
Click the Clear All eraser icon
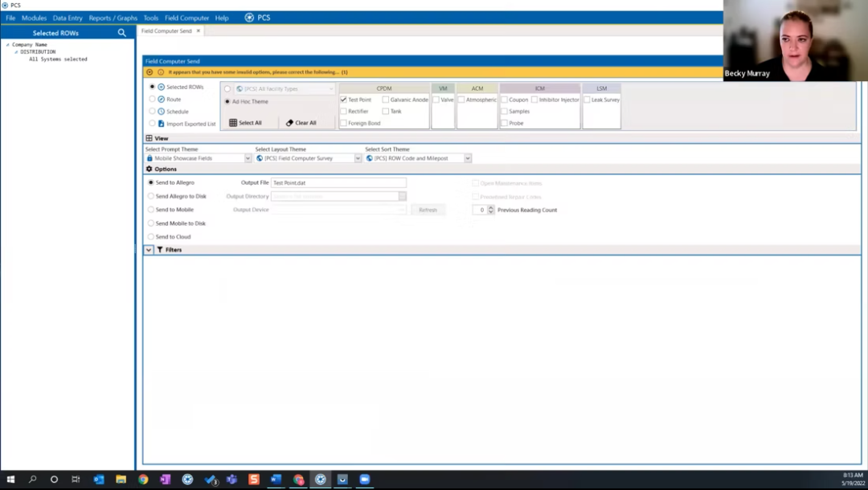pyautogui.click(x=290, y=122)
